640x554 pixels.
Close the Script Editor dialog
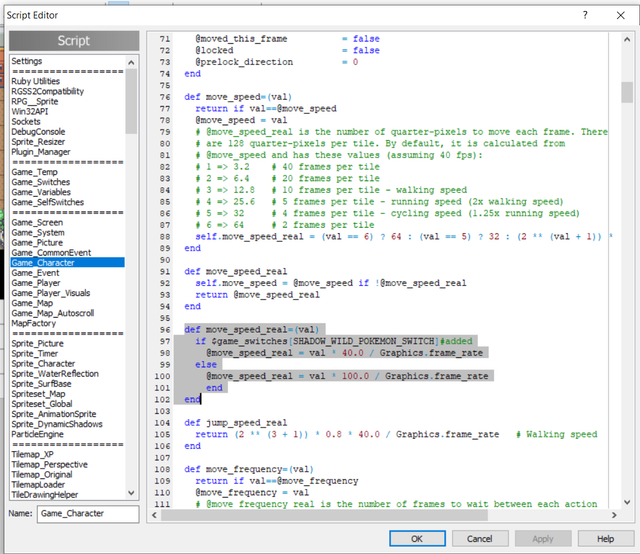tap(620, 15)
